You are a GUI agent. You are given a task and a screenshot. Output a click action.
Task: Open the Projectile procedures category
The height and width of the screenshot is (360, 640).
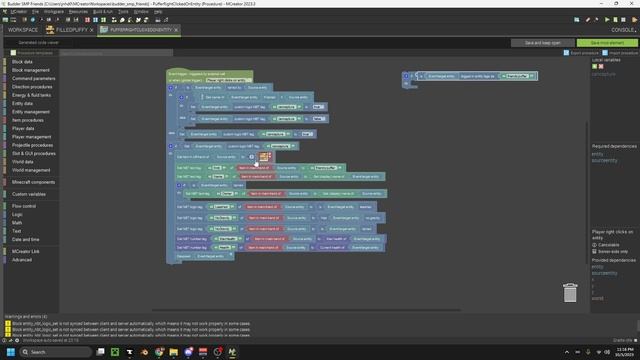point(32,145)
